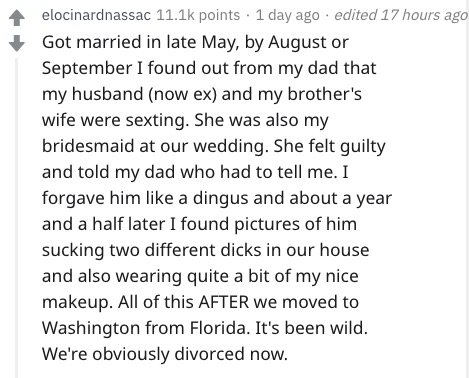This screenshot has width=469, height=378.
Task: Click the word 'September' in the comment
Action: (x=87, y=69)
